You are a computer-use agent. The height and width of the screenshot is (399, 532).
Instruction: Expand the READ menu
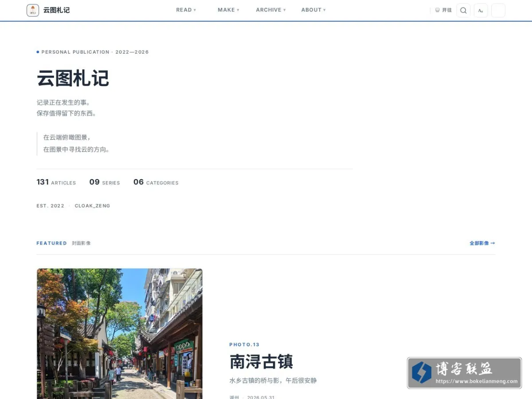tap(186, 10)
